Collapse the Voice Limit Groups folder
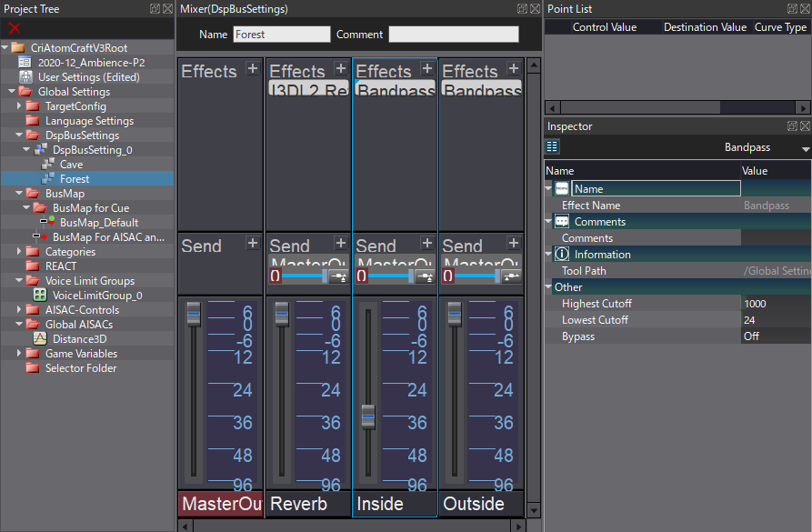 [19, 280]
